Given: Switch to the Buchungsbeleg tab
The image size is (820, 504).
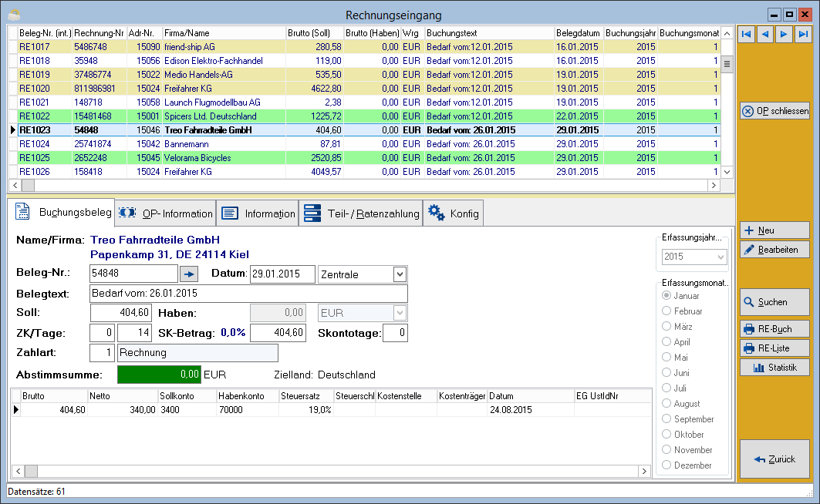Looking at the screenshot, I should click(62, 212).
